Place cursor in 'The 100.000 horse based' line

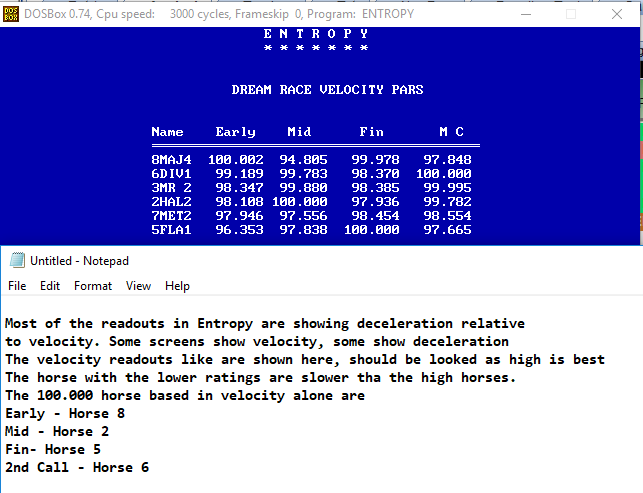point(185,395)
